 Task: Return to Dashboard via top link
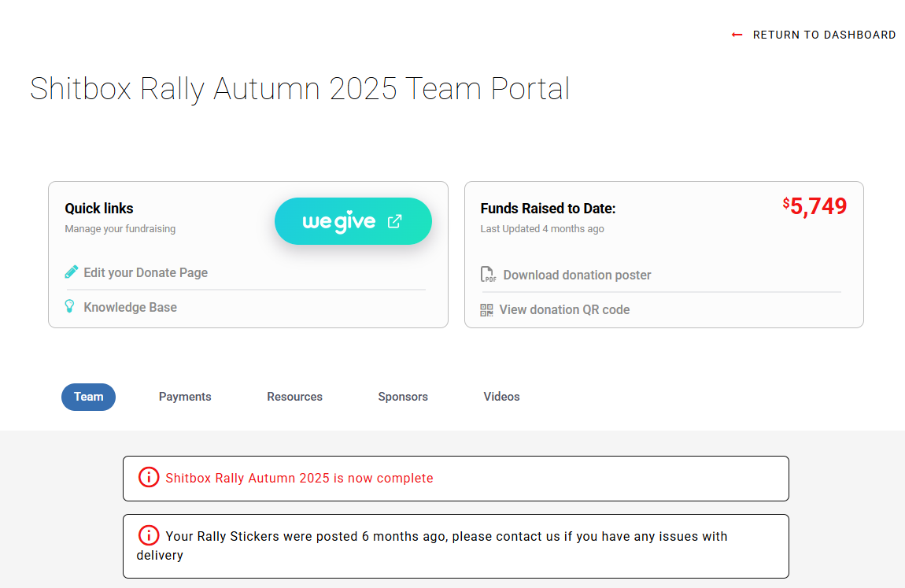(824, 35)
